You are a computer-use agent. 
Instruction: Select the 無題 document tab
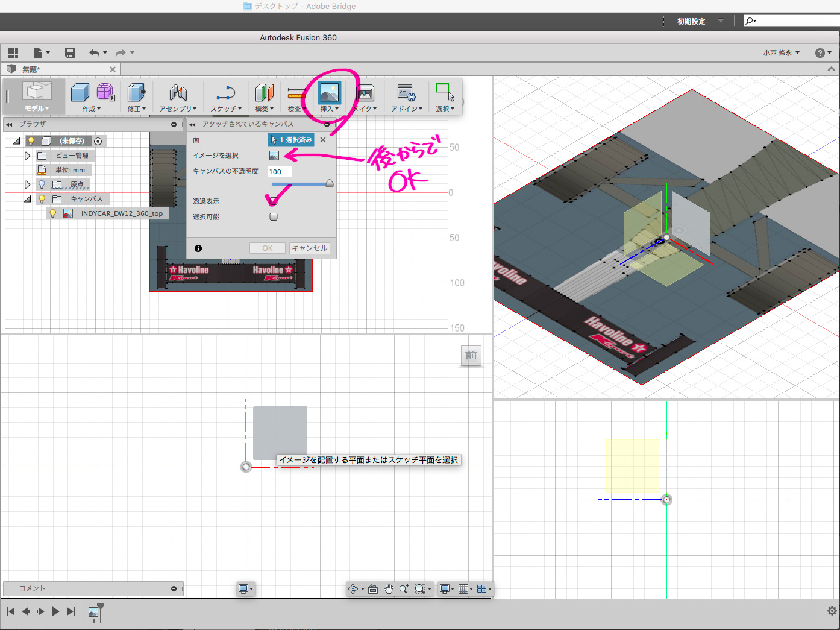click(60, 69)
